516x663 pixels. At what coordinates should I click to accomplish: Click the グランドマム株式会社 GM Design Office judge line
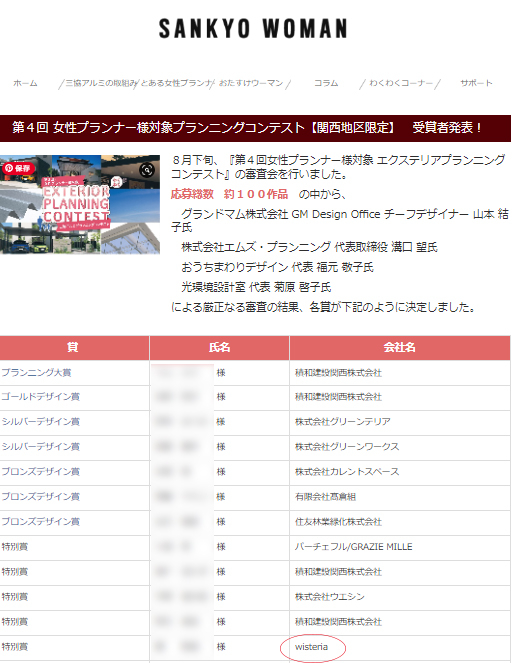[x=340, y=220]
